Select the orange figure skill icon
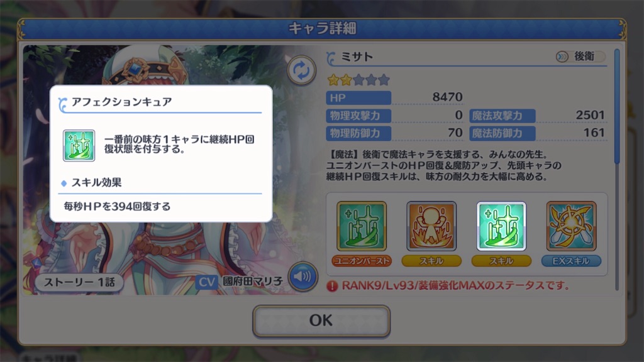This screenshot has height=362, width=644. coord(431,226)
